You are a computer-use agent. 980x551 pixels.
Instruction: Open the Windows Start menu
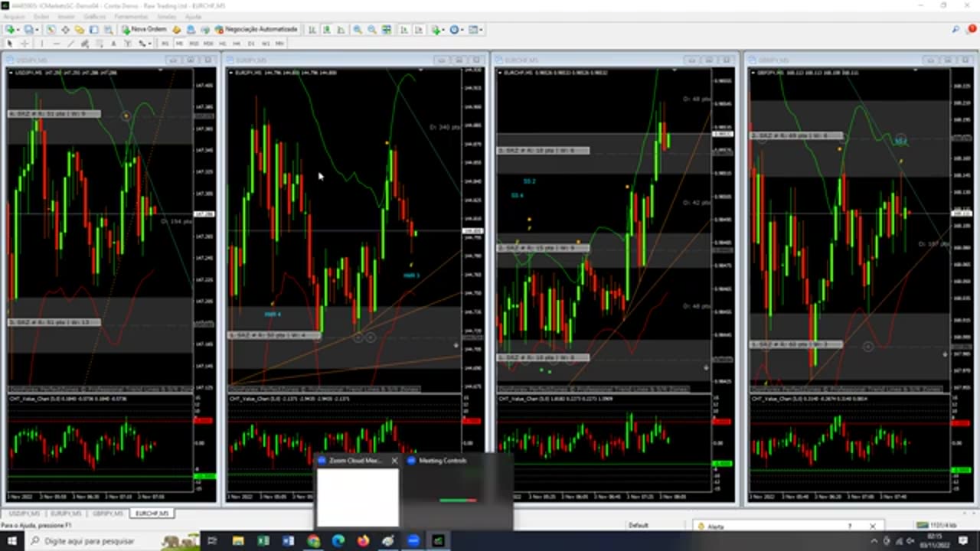11,541
